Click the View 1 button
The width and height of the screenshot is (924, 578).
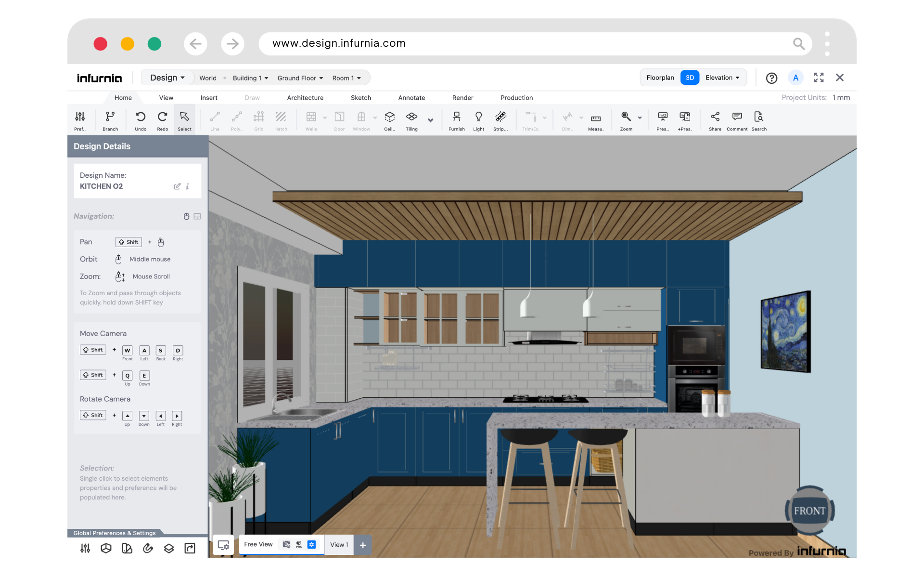339,545
